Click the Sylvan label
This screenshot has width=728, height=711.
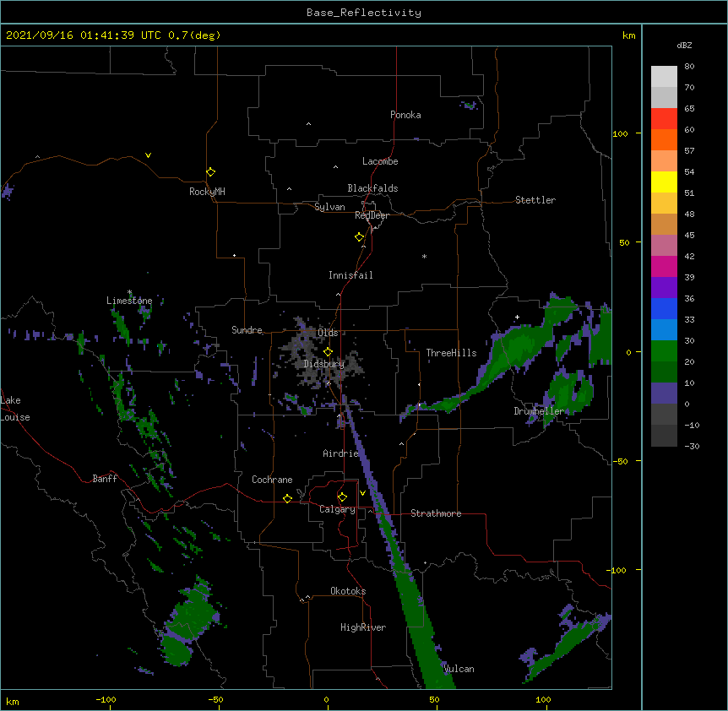[x=329, y=207]
